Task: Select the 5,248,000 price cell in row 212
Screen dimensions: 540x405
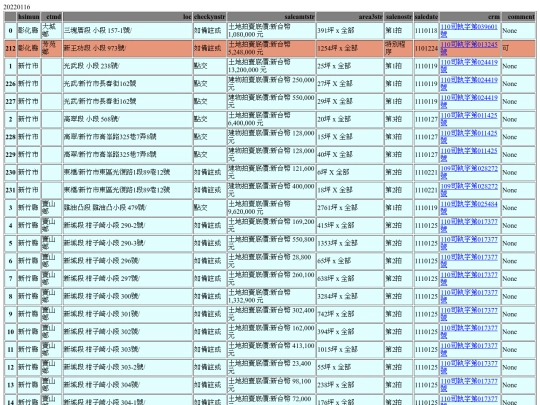Action: click(271, 48)
